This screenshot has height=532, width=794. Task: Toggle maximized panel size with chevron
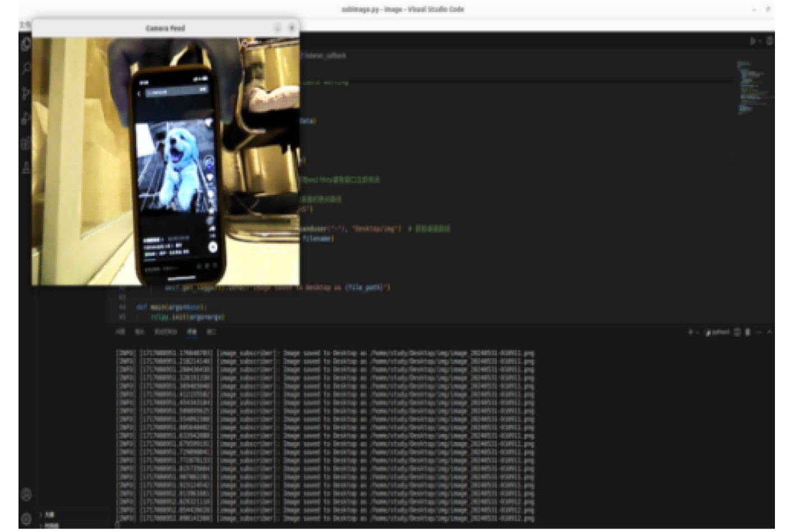click(769, 332)
